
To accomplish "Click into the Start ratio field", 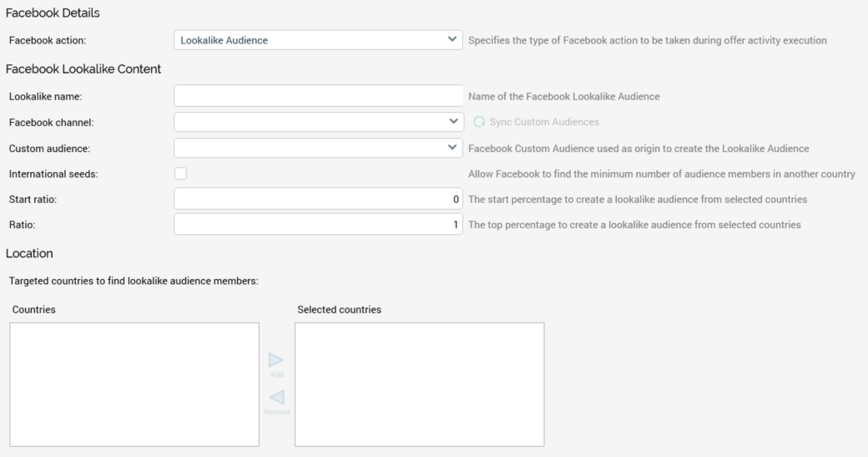I will click(x=318, y=200).
